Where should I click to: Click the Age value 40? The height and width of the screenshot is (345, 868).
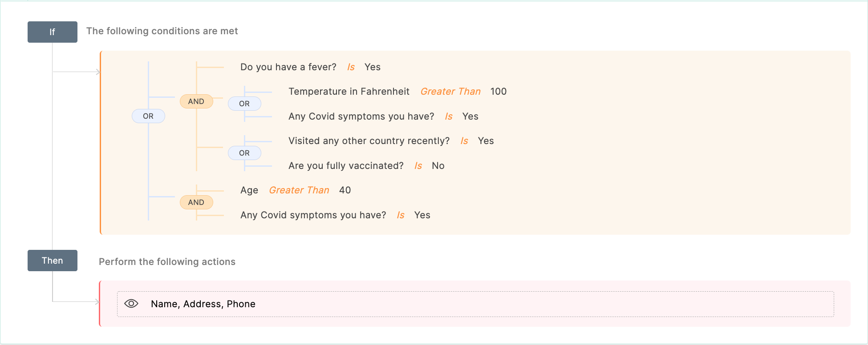click(345, 190)
